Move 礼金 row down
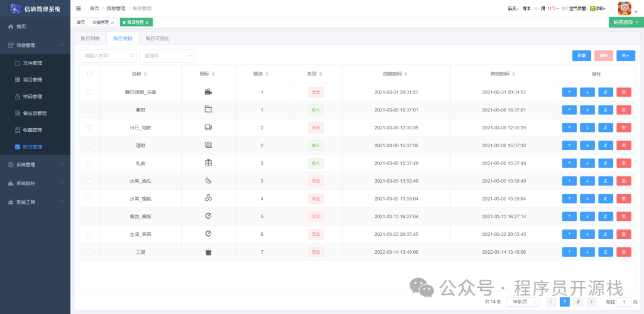Viewport: 644px width, 314px height. [x=587, y=163]
